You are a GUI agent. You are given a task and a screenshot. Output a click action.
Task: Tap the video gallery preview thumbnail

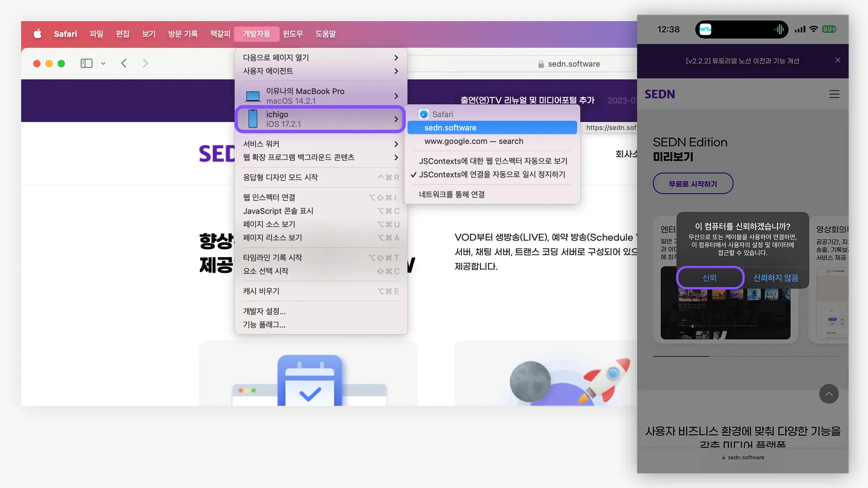(x=725, y=303)
